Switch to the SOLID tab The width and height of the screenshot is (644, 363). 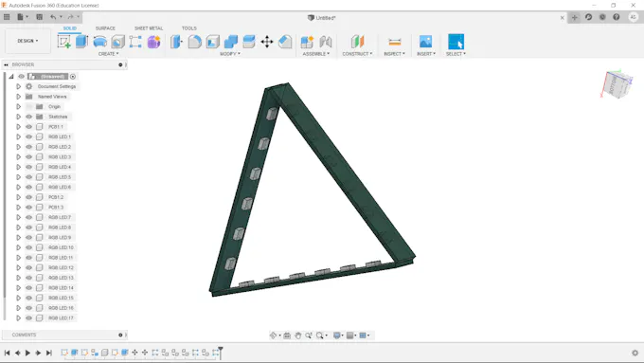(70, 28)
